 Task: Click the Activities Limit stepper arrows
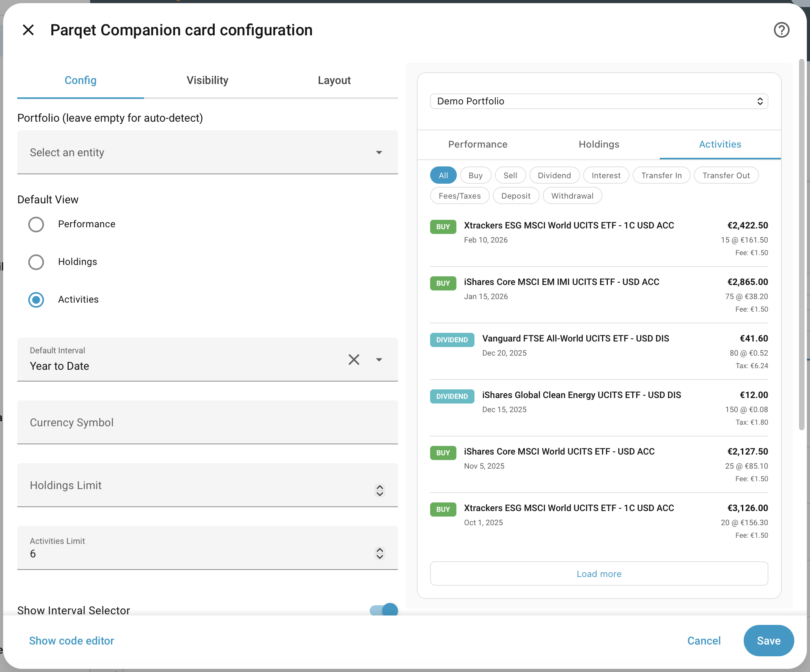[379, 553]
